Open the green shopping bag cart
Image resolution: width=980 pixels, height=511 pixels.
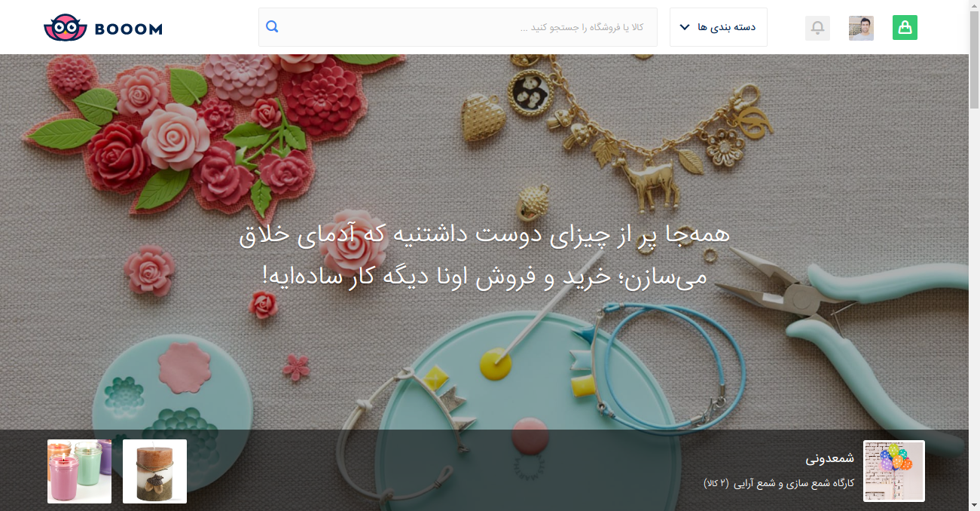tap(905, 28)
